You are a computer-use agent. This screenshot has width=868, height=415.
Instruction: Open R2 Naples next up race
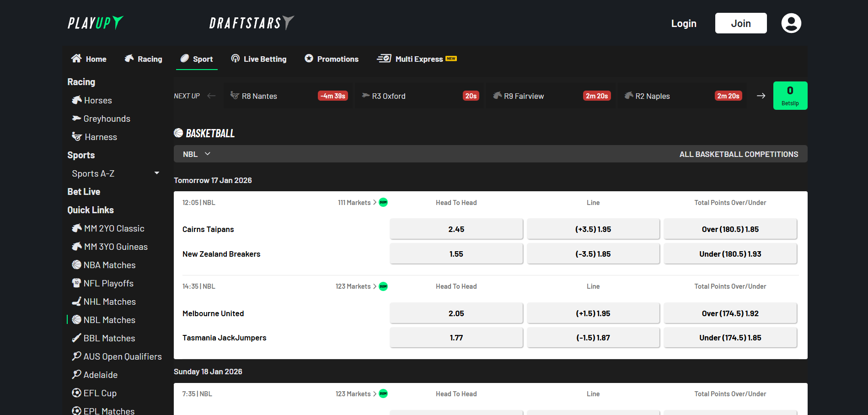pos(682,96)
